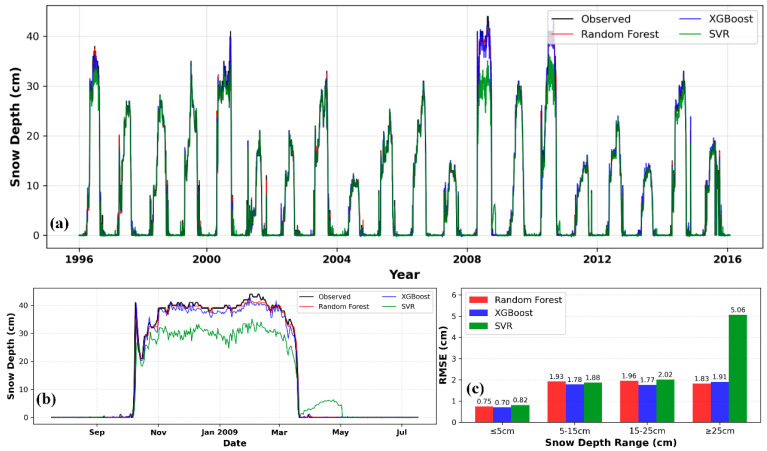
Task: Click the '2000' x-axis tick label
Action: [207, 259]
